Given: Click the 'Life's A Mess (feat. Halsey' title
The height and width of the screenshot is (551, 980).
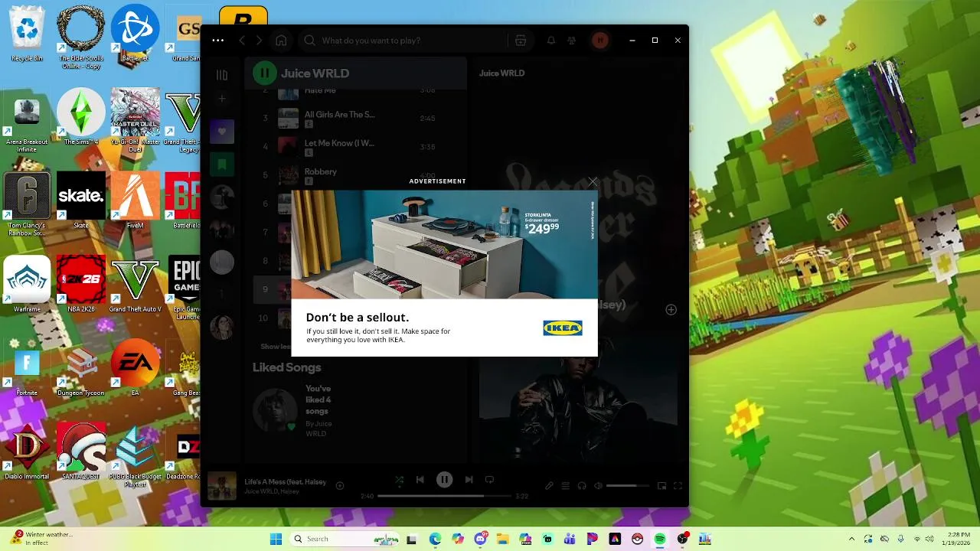Looking at the screenshot, I should [285, 482].
